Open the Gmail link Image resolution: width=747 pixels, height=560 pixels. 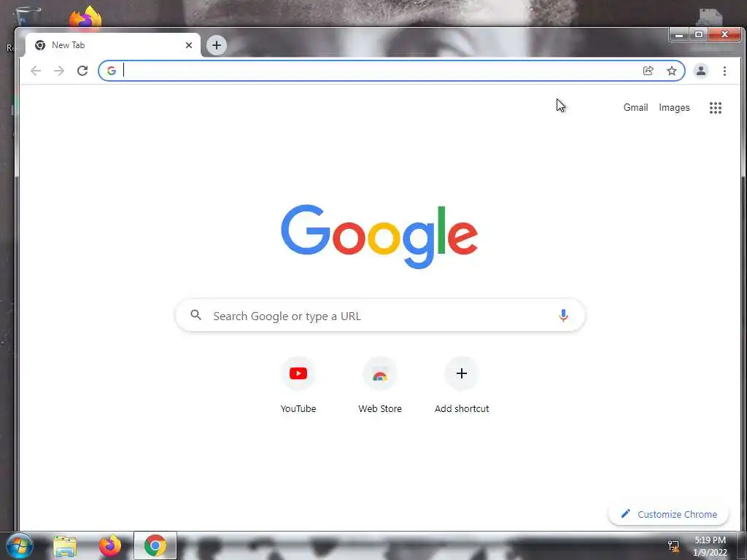(x=635, y=108)
